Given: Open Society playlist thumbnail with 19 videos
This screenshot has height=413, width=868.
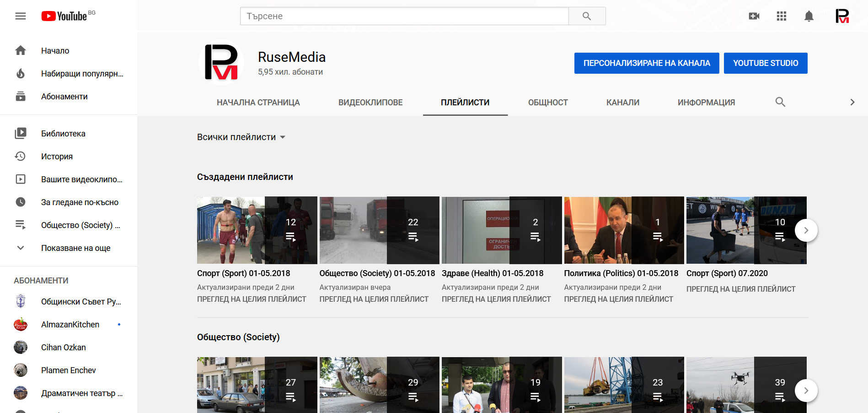Looking at the screenshot, I should [502, 385].
